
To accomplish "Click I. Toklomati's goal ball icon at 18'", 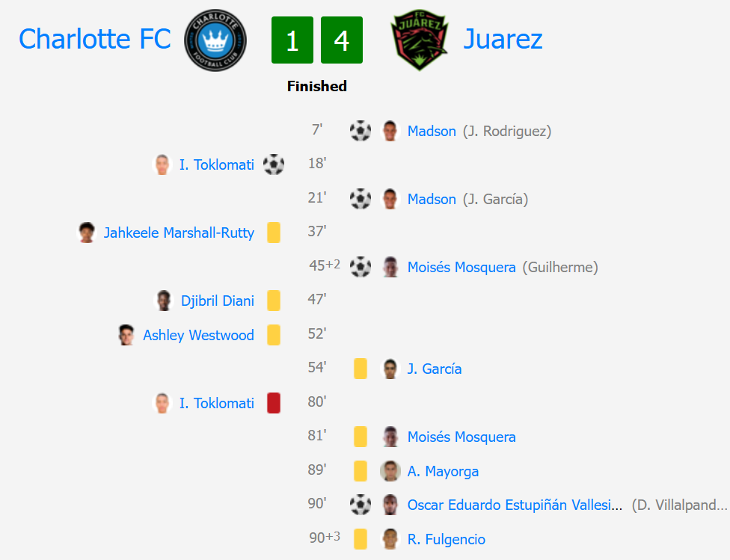I will click(274, 164).
